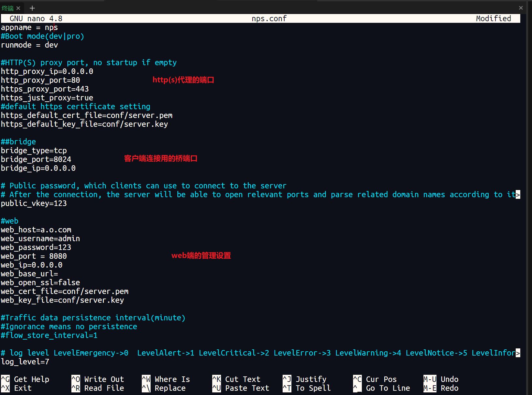Click the overflow marker on the log level comment
532x395 pixels.
(x=518, y=353)
